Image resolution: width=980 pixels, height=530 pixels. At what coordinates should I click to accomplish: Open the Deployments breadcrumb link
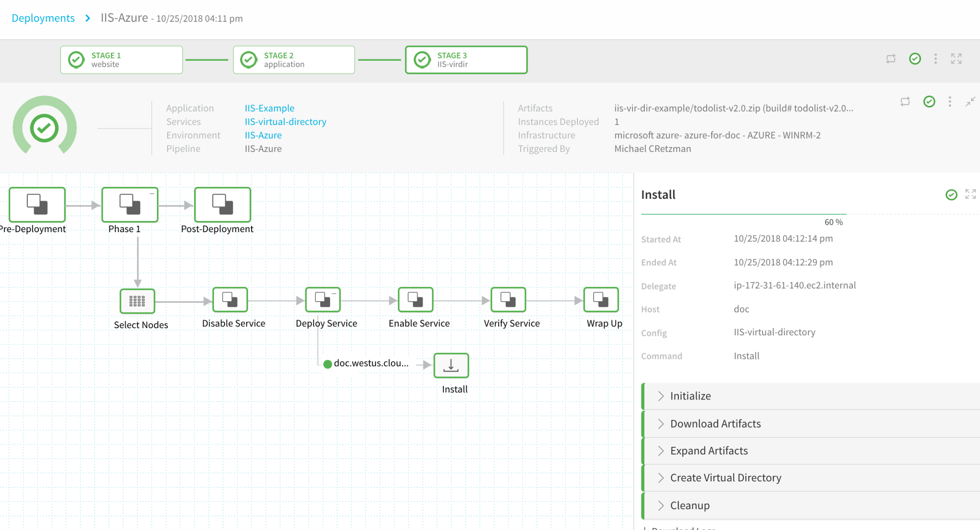(x=43, y=18)
